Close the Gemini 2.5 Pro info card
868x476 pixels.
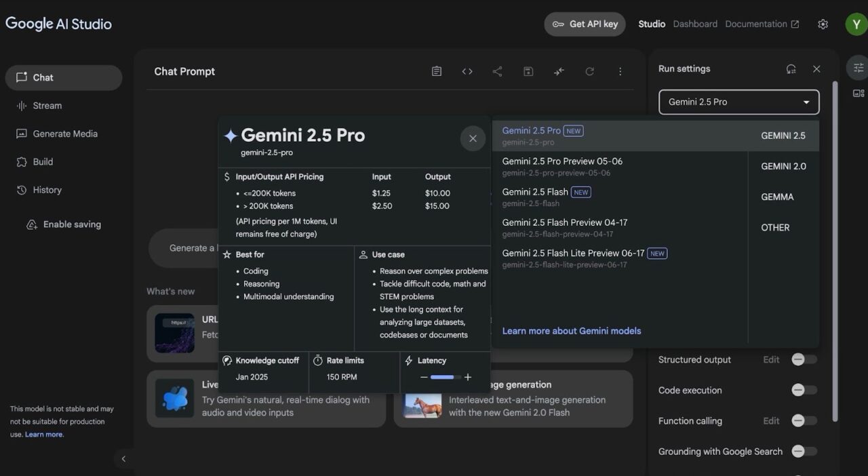473,138
